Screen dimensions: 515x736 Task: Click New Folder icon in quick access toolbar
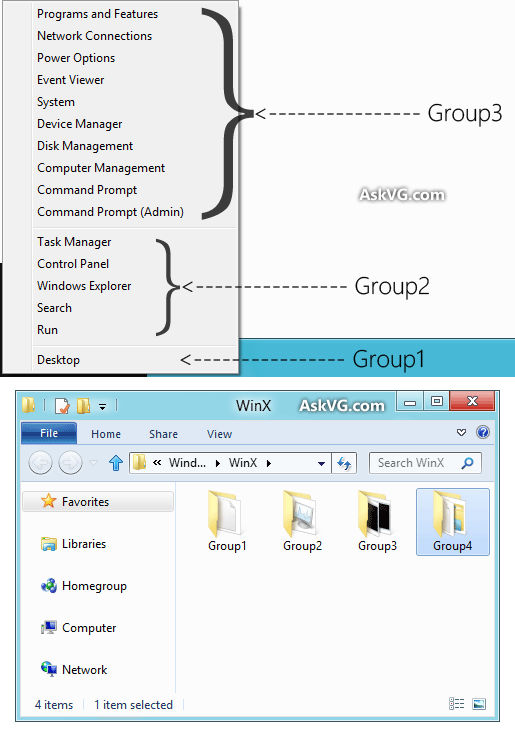84,406
